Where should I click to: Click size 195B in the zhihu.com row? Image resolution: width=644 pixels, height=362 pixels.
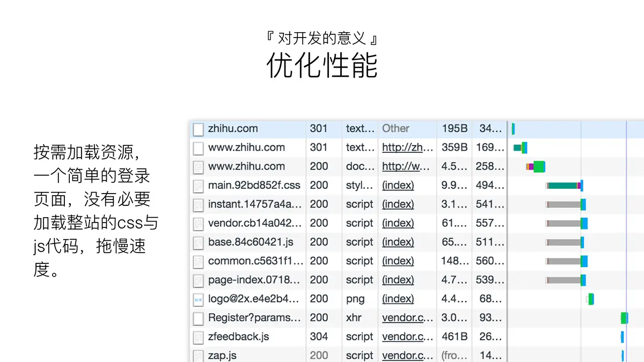pyautogui.click(x=455, y=128)
